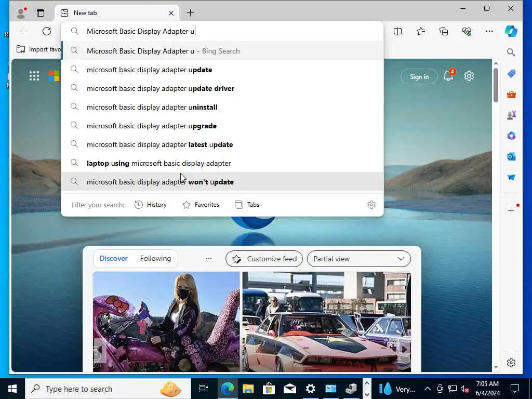The height and width of the screenshot is (399, 532).
Task: Add a sidebar app with the plus icon
Action: 511,211
